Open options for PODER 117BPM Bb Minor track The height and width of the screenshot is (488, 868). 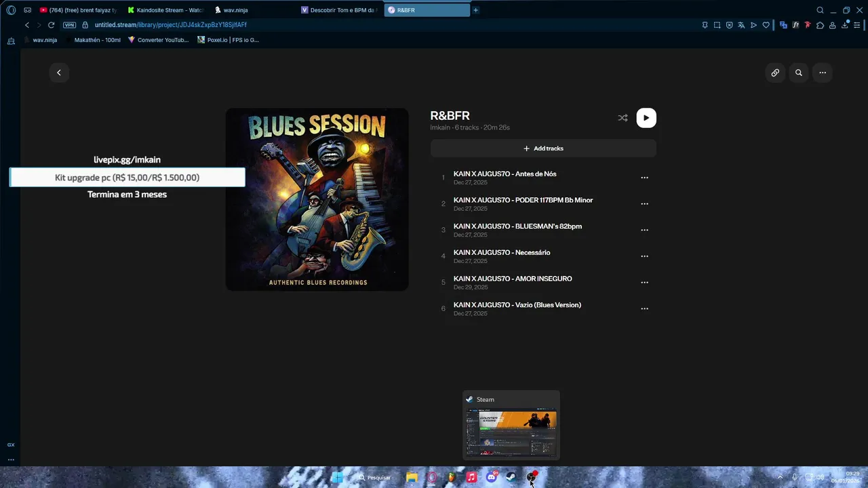click(x=644, y=204)
